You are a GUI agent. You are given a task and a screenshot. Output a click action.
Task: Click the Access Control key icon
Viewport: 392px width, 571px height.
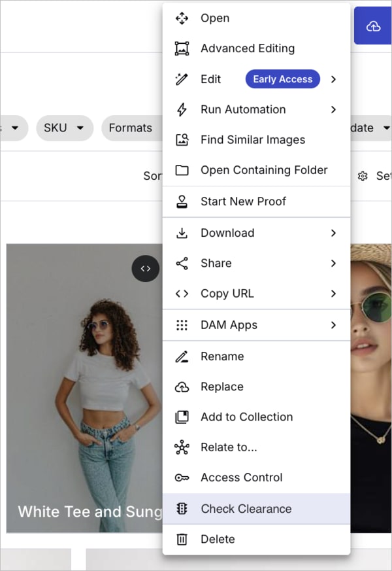182,478
